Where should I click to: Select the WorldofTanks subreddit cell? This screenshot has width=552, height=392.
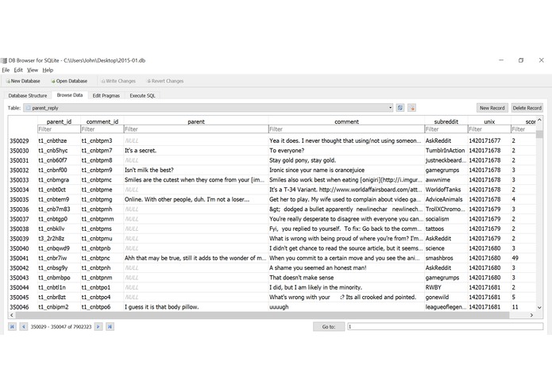click(x=446, y=190)
